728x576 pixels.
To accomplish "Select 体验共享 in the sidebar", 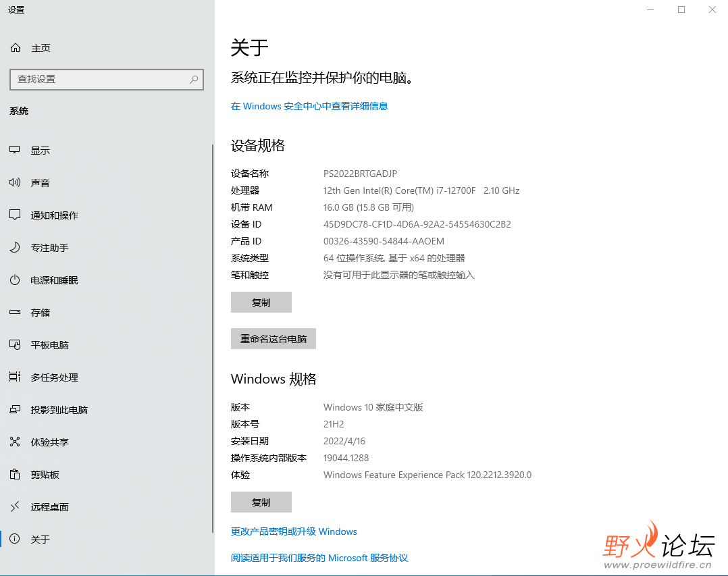I will click(x=106, y=442).
